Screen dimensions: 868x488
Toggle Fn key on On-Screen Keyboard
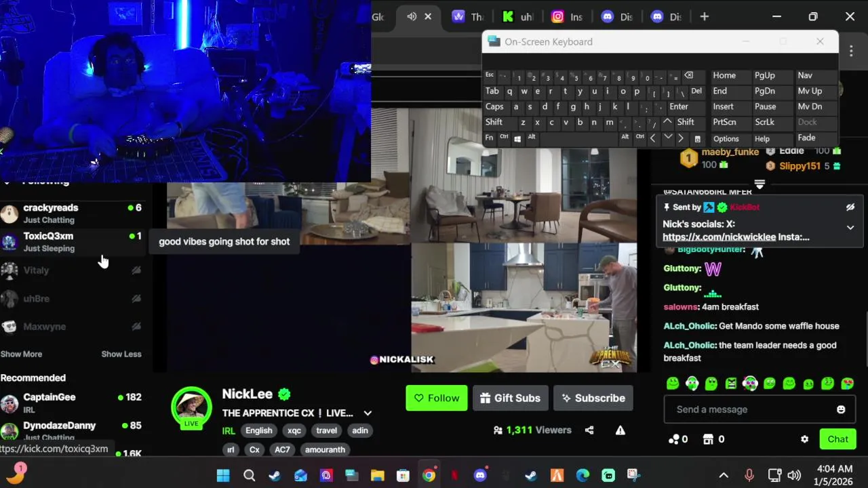pyautogui.click(x=489, y=138)
